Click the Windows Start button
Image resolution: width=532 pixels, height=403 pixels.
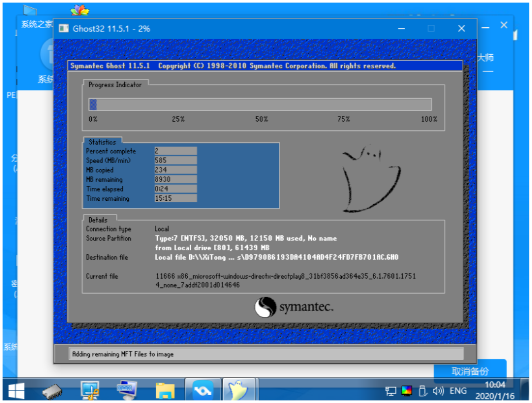coord(16,391)
